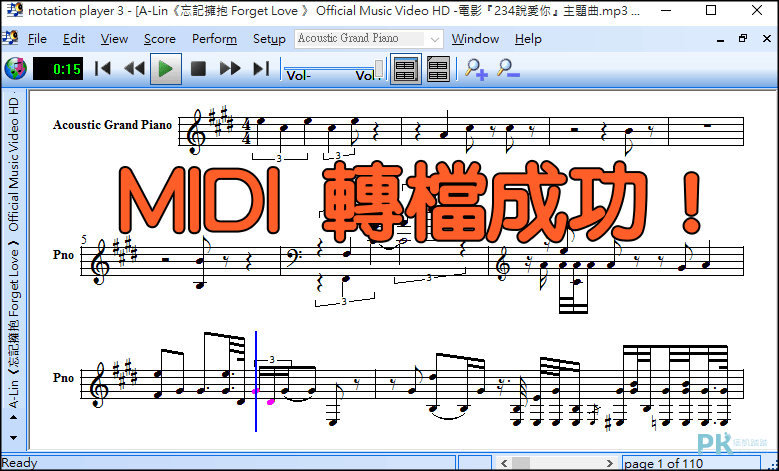Viewport: 779px width, 471px height.
Task: Click the tab strip down arrow
Action: coord(13,438)
